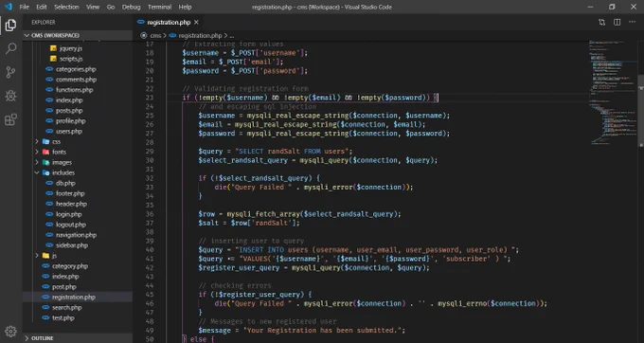Image resolution: width=644 pixels, height=343 pixels.
Task: Open db.php in includes folder
Action: click(65, 183)
